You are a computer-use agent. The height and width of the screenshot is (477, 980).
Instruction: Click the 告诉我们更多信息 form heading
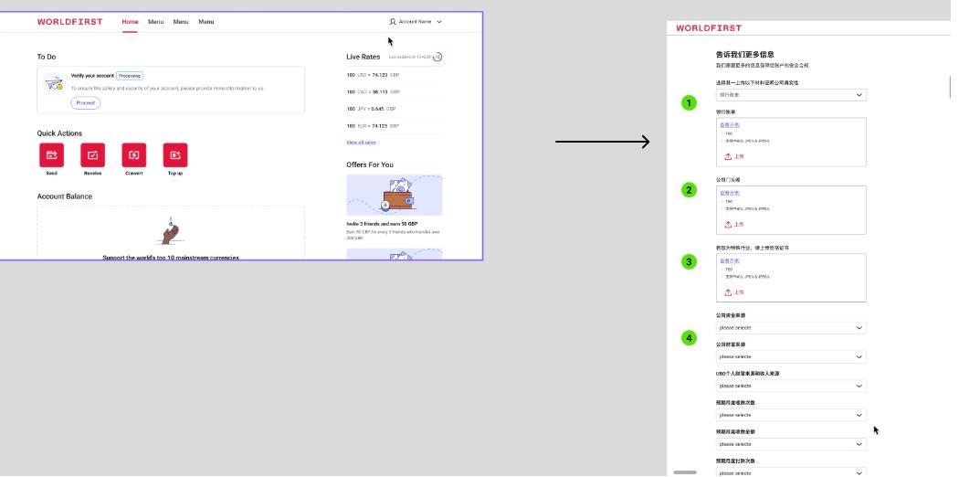[x=745, y=55]
